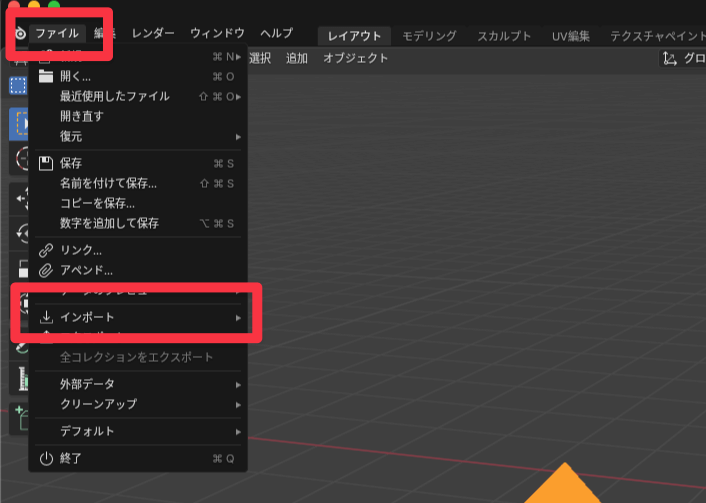This screenshot has height=503, width=706.
Task: Switch to the UV編集 workspace tab
Action: coord(571,36)
